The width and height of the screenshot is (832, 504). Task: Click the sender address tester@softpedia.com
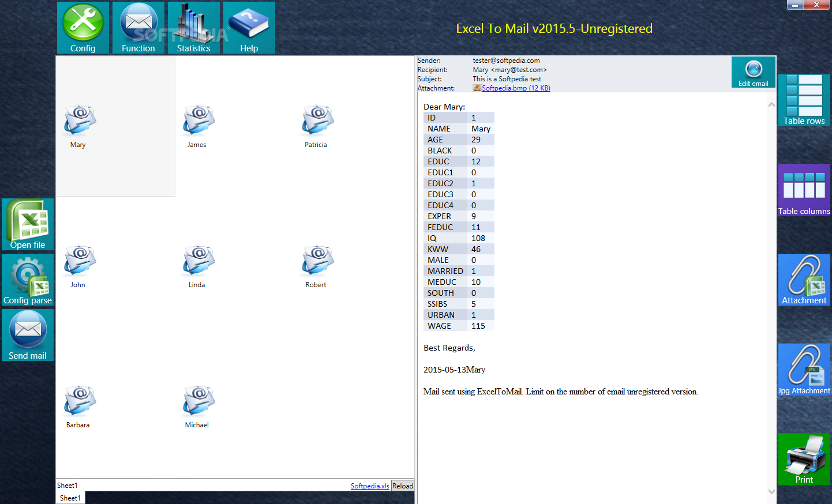coord(506,61)
